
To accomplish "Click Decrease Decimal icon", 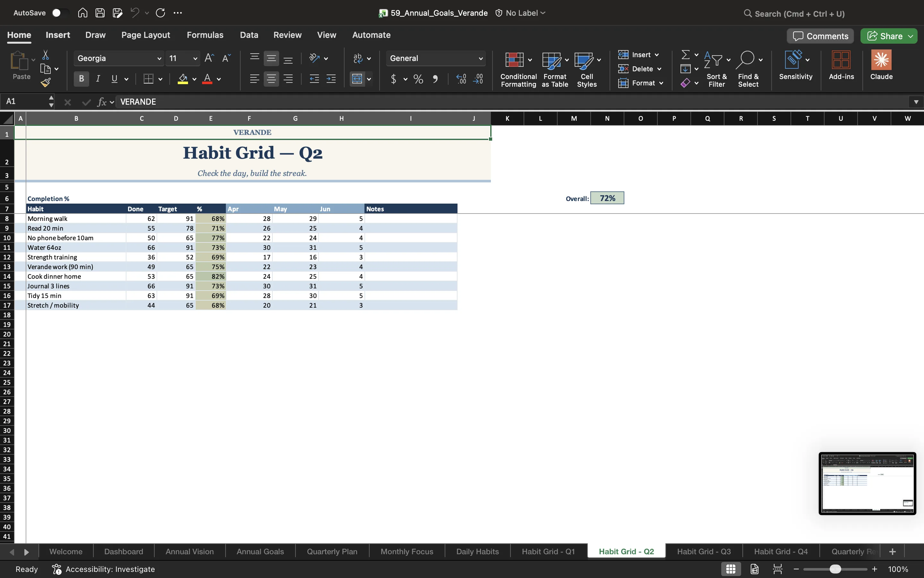I will pyautogui.click(x=478, y=79).
